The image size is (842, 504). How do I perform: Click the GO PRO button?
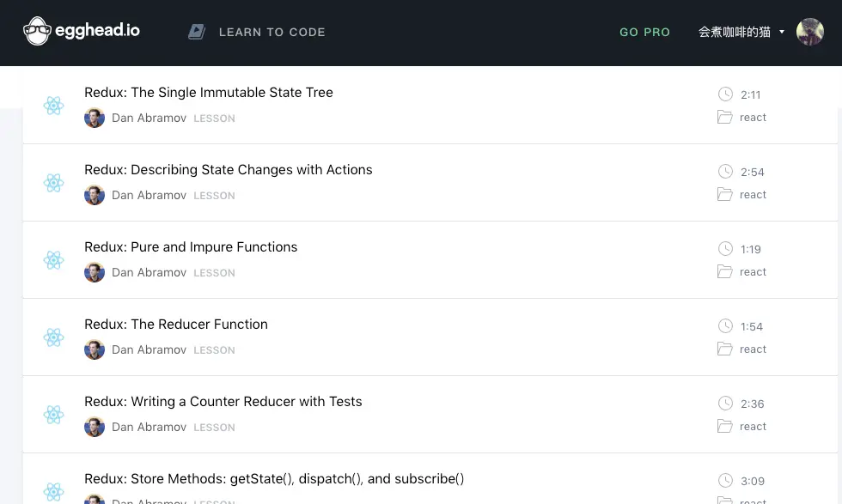(645, 32)
